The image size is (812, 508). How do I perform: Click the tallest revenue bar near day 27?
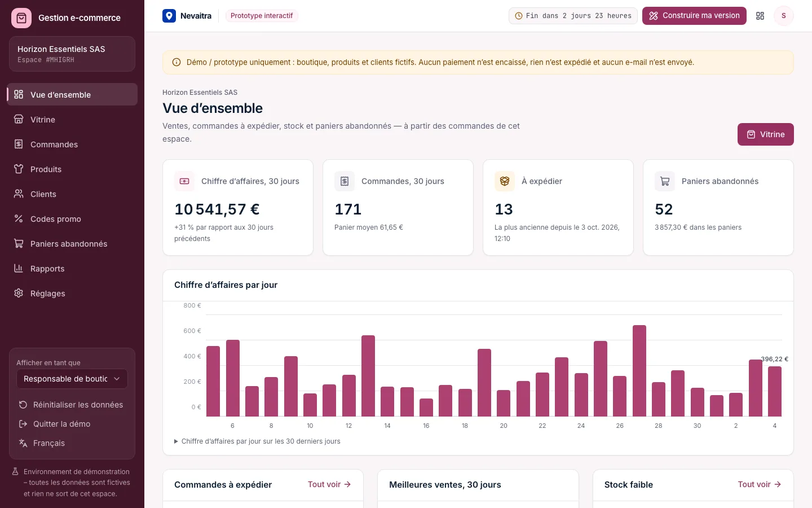[x=639, y=371]
